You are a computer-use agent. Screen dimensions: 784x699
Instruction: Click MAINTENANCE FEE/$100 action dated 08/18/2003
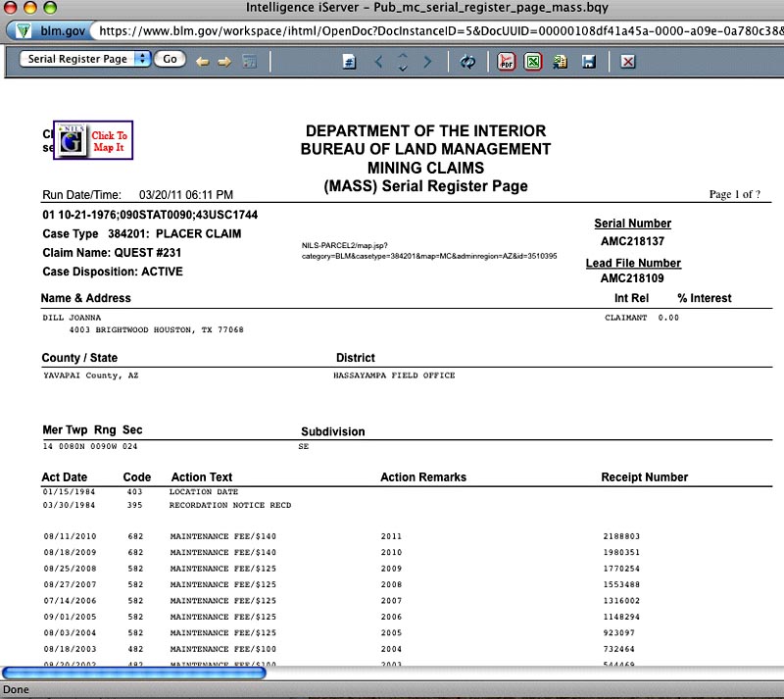tap(223, 649)
